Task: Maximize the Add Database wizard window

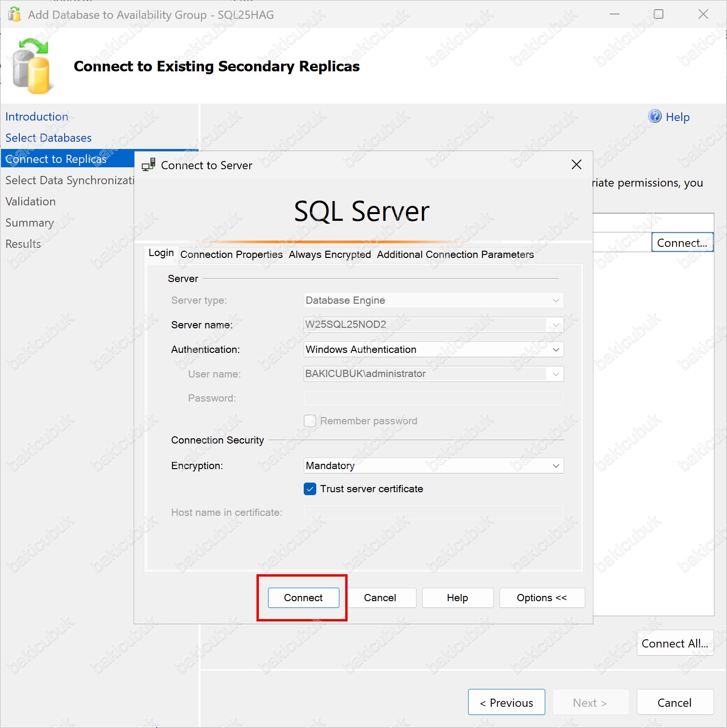Action: pos(658,14)
